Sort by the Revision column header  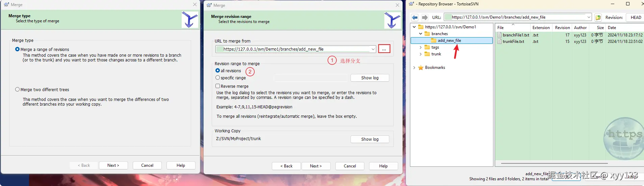click(x=562, y=28)
